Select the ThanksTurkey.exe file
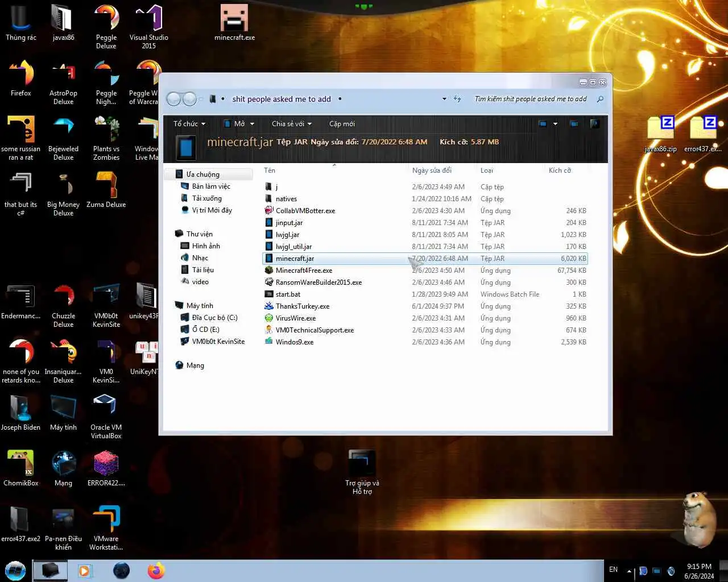Screen dimensions: 728x582 tap(425, 306)
